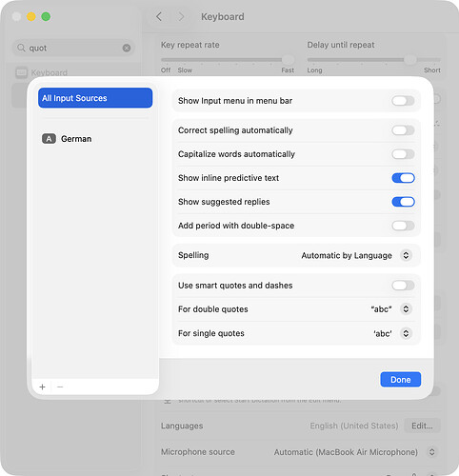Clear the search field with the x icon
The image size is (459, 476).
[127, 48]
